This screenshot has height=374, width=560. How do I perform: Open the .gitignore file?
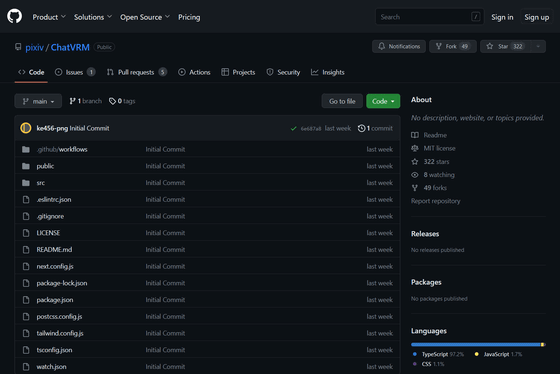point(50,216)
